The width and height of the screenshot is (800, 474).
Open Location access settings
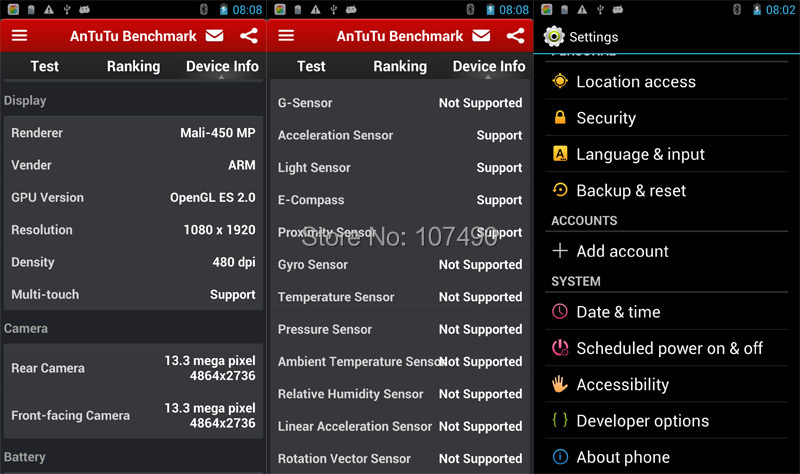point(667,81)
